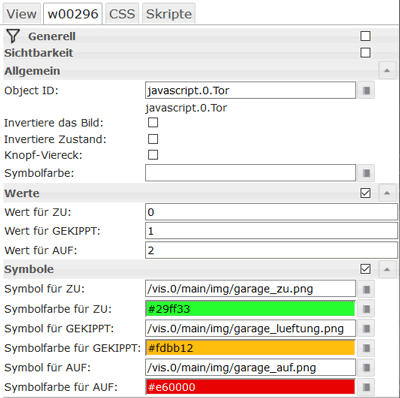Toggle the Generell section checkbox

[x=365, y=36]
